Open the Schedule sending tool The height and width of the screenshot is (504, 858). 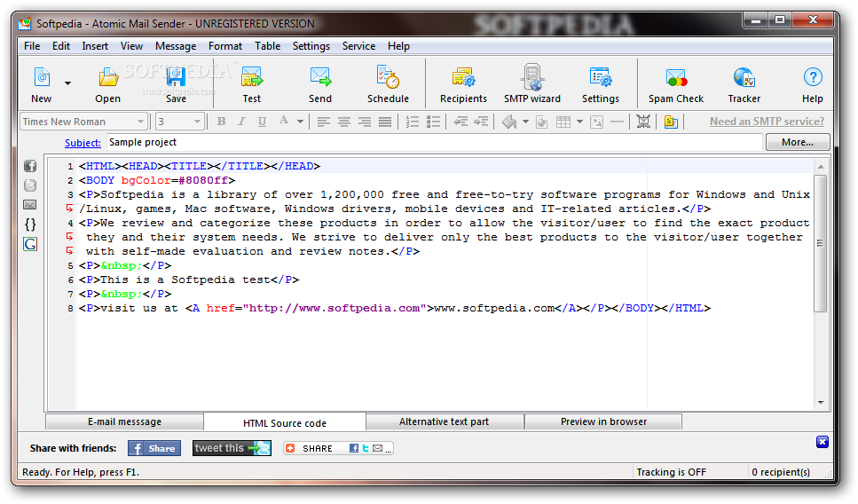click(388, 83)
